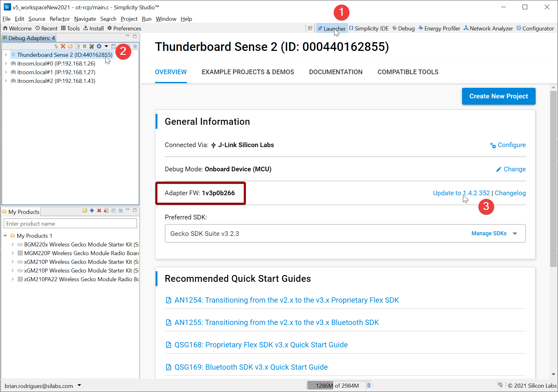
Task: Open the Preferred SDK dropdown arrow
Action: (515, 233)
